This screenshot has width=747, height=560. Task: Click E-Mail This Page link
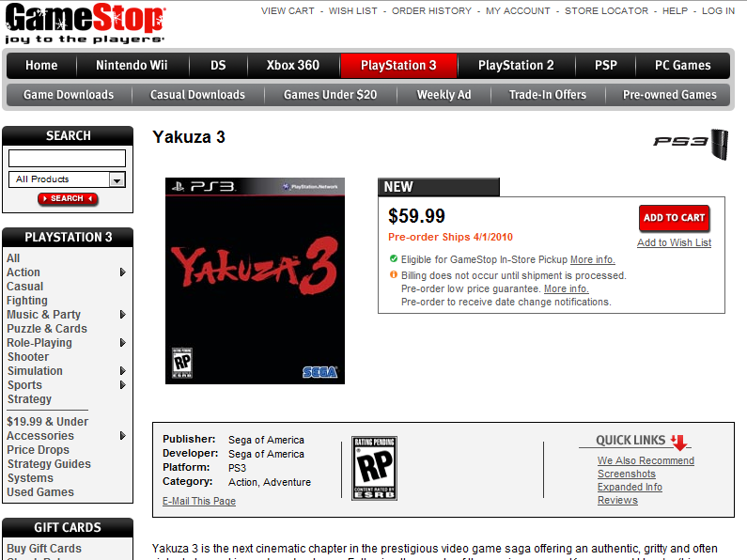tap(199, 501)
